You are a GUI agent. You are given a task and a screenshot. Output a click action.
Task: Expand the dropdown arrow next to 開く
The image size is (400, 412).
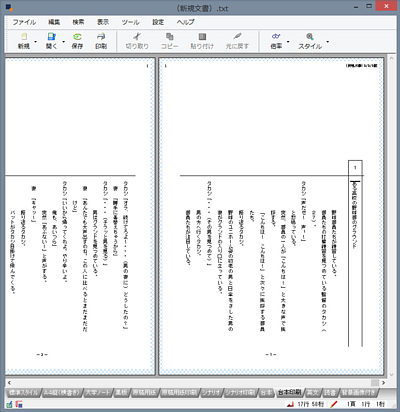point(63,42)
